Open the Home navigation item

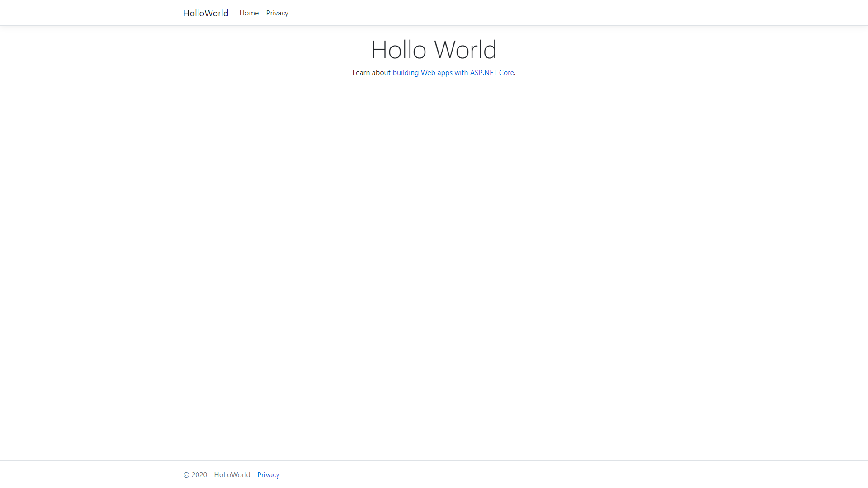[x=249, y=13]
